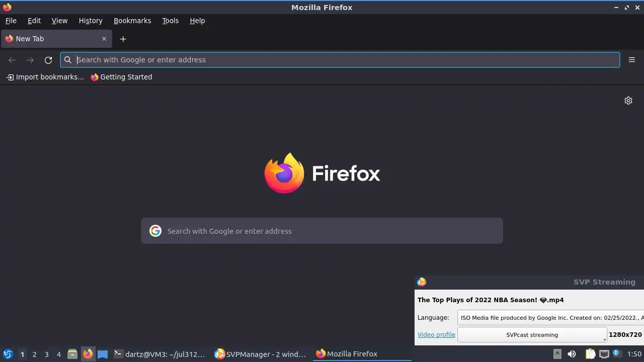Click the Firefox logo on new tab page
The image size is (644, 362).
[284, 173]
